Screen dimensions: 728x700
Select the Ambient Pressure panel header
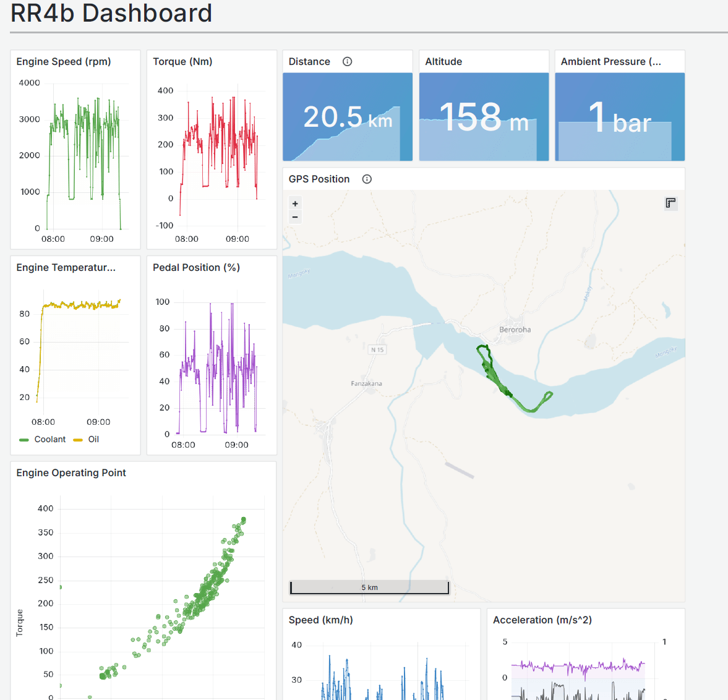(x=610, y=61)
